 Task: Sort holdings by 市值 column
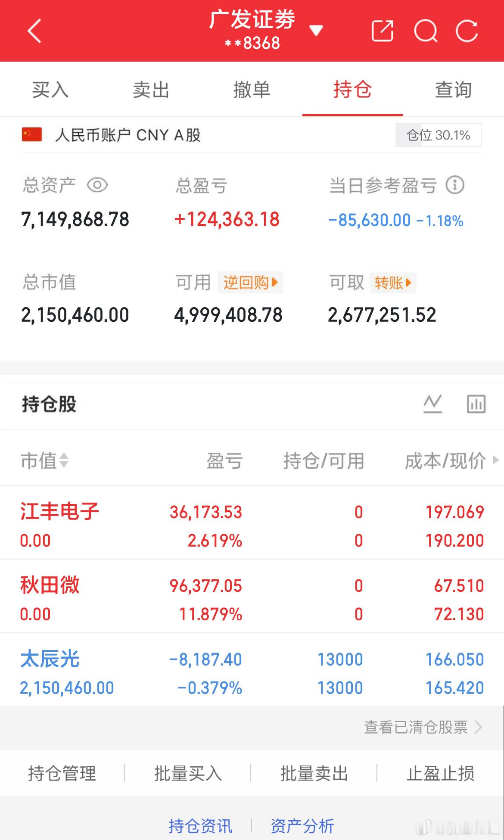tap(45, 460)
